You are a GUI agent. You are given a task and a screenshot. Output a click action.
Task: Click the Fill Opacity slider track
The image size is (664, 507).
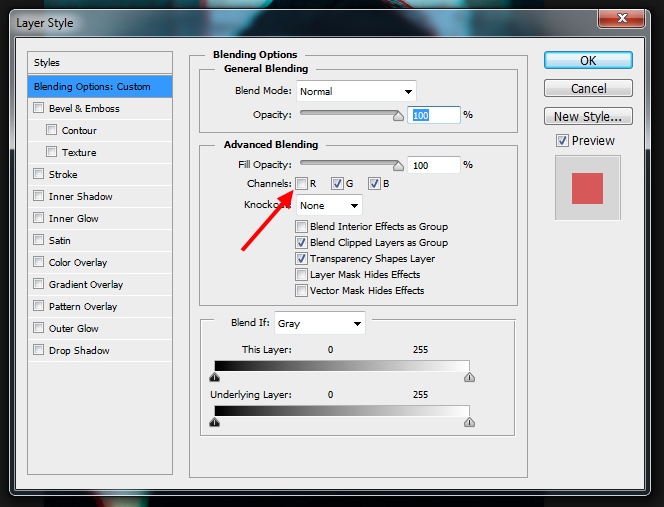[350, 163]
